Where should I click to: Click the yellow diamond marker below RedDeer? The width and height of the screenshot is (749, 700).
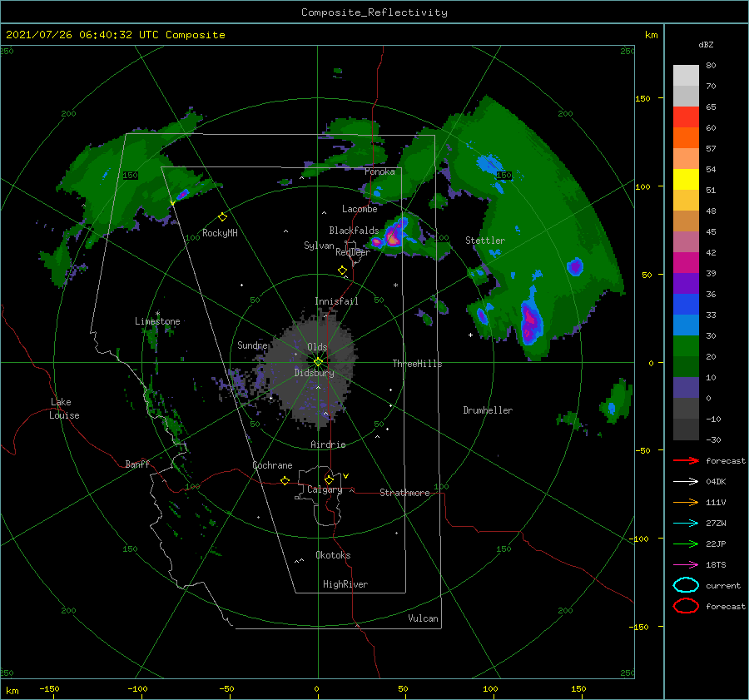click(342, 271)
